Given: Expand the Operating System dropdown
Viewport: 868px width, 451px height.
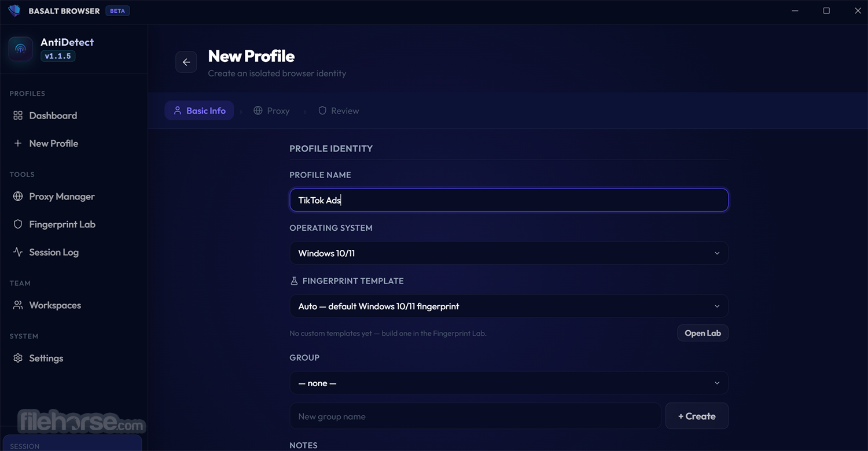Looking at the screenshot, I should 509,253.
